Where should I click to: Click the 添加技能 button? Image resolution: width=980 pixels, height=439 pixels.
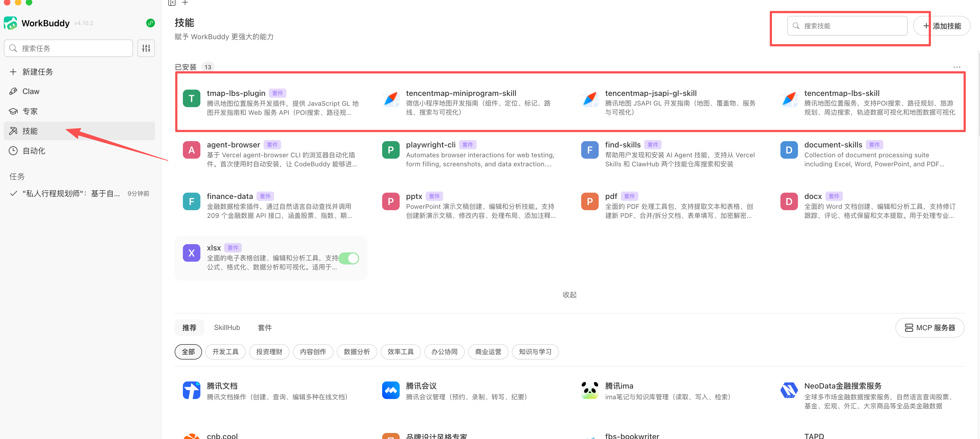click(942, 26)
